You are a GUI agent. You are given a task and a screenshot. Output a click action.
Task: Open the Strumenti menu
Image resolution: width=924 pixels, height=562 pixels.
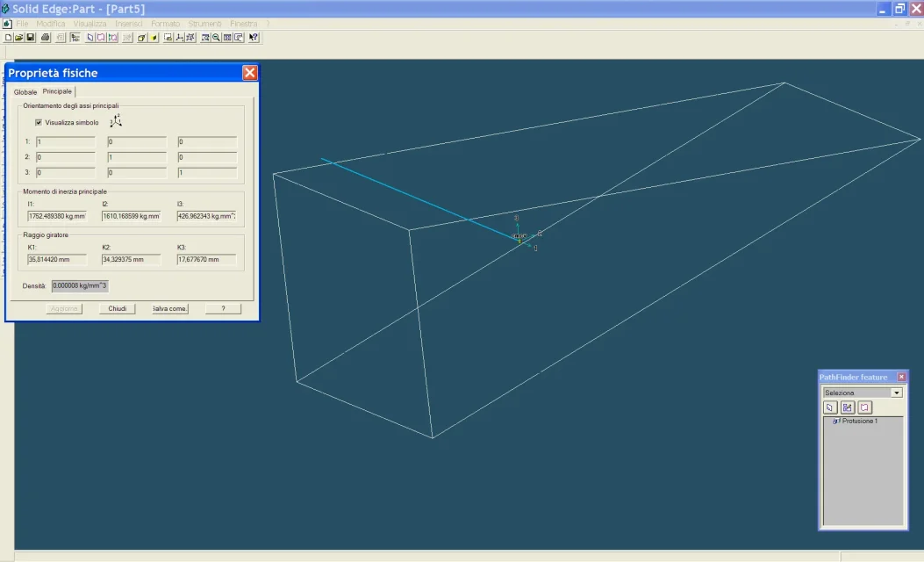coord(204,23)
